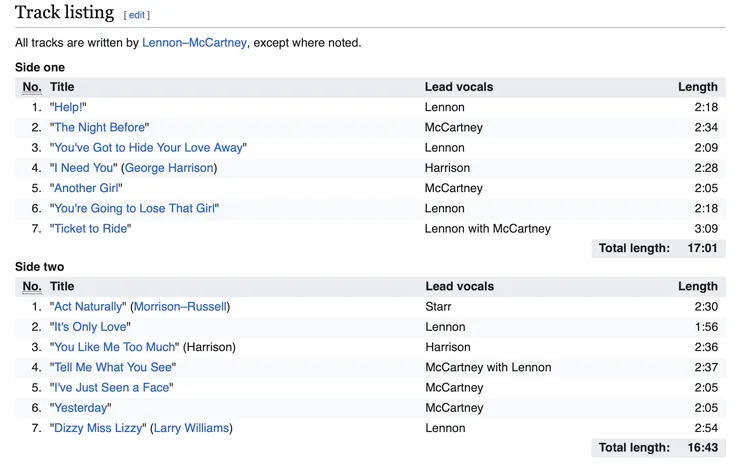Click the "Dizzy Miss Lizzy" link
Image resolution: width=740 pixels, height=466 pixels.
click(x=98, y=428)
